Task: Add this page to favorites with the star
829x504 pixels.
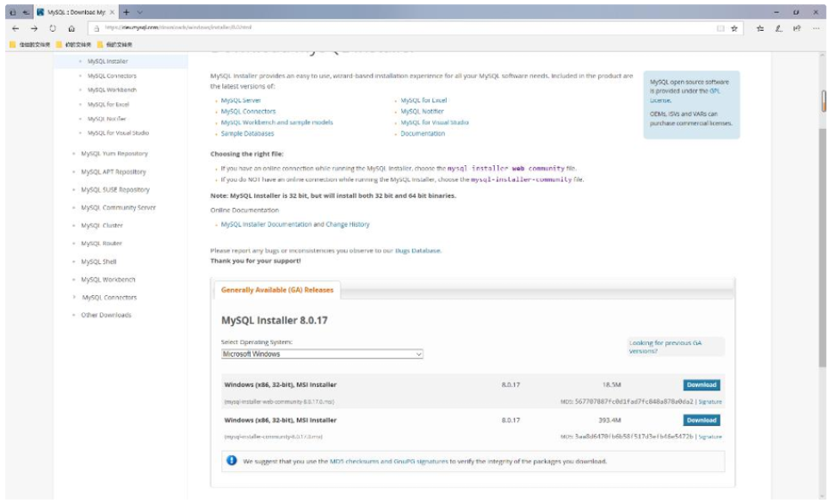Action: click(734, 28)
